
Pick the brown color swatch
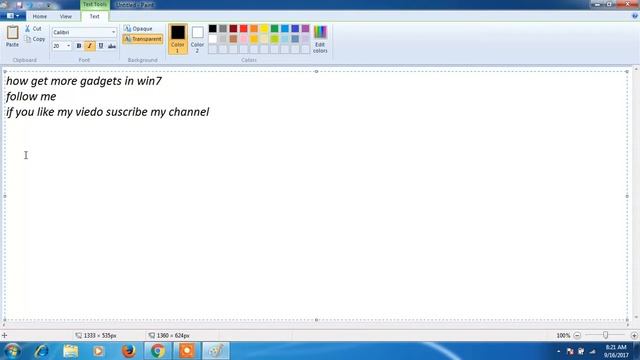click(x=233, y=39)
